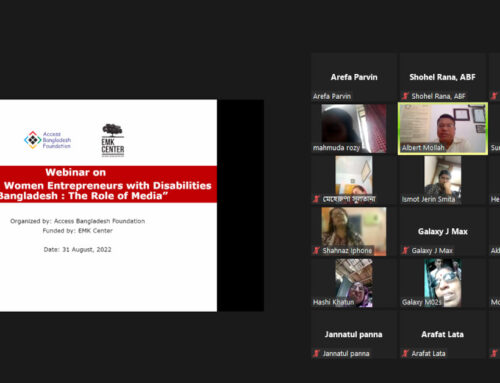Click muted mic icon on Shahnaz Iphone tile
Screen dimensions: 500x383
(x=316, y=250)
